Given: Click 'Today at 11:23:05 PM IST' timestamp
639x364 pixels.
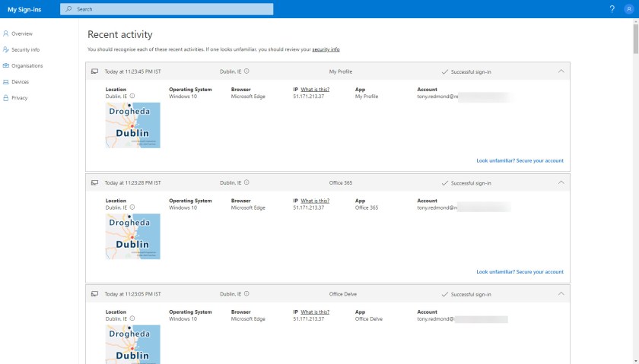Looking at the screenshot, I should pyautogui.click(x=133, y=294).
